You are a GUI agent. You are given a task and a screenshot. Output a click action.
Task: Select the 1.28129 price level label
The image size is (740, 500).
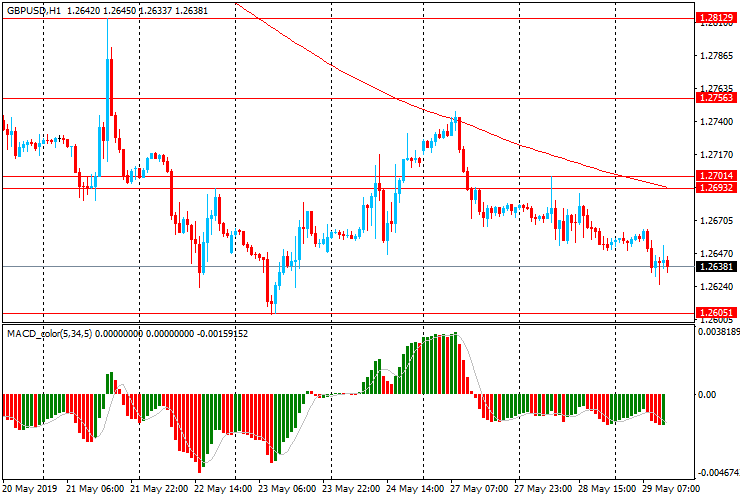click(x=716, y=18)
